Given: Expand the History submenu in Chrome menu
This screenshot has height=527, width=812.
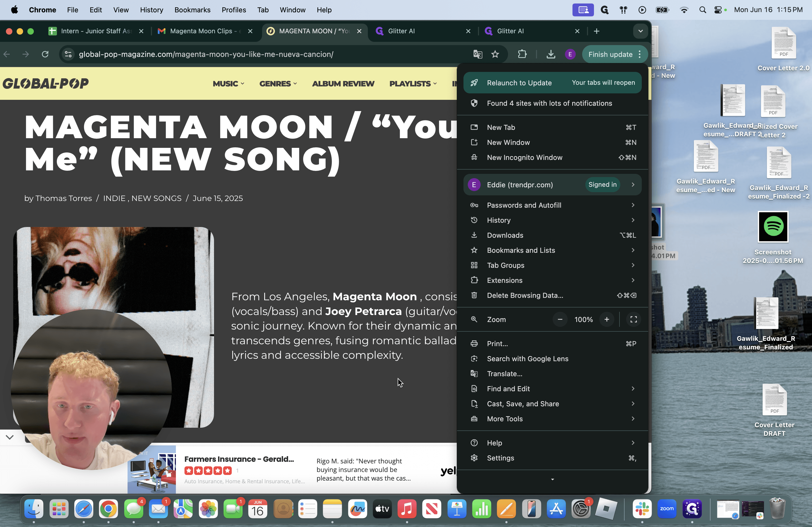Looking at the screenshot, I should [x=553, y=220].
